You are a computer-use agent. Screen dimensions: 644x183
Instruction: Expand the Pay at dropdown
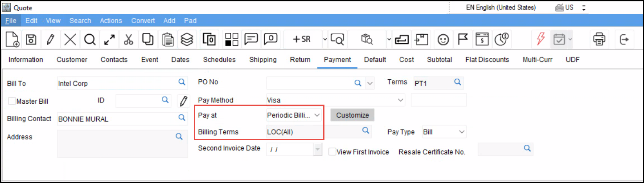pyautogui.click(x=317, y=115)
